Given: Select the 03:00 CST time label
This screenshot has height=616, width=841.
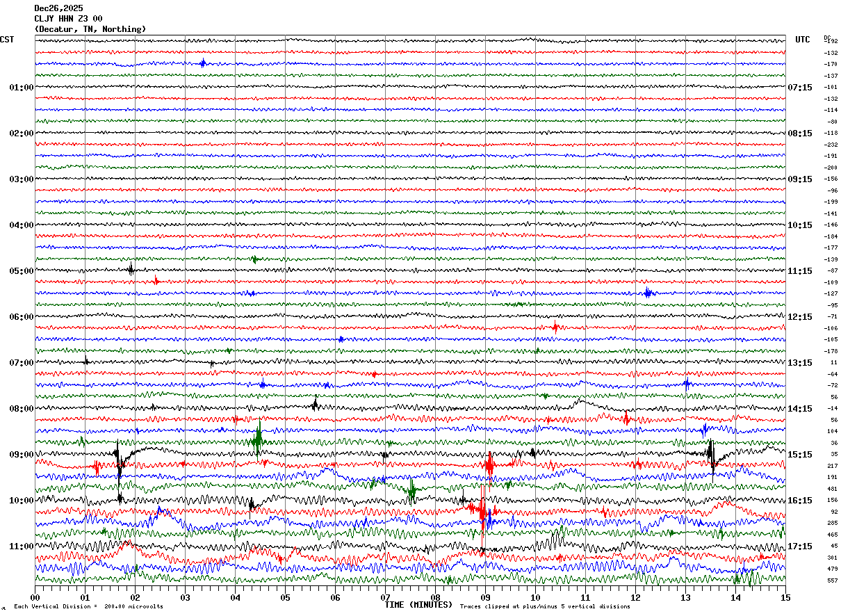Looking at the screenshot, I should point(22,179).
